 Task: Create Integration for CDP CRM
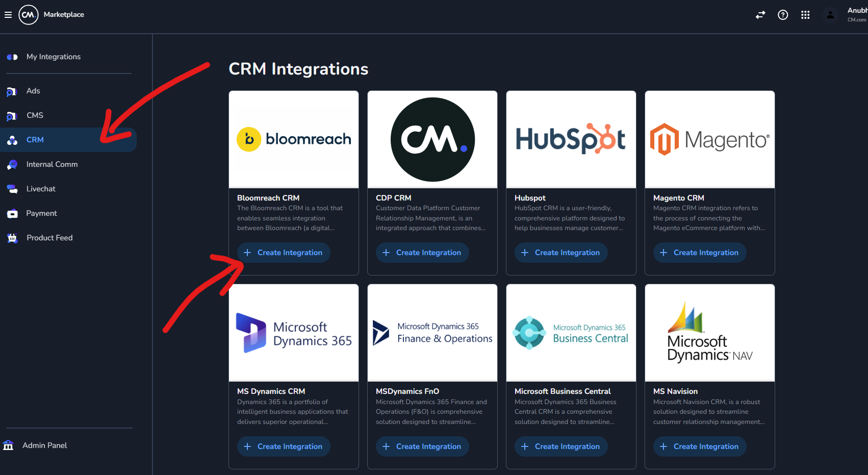tap(422, 253)
